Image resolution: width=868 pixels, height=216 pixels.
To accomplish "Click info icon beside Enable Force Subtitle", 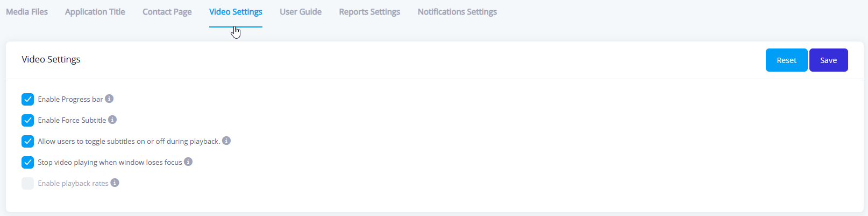I will pyautogui.click(x=112, y=120).
